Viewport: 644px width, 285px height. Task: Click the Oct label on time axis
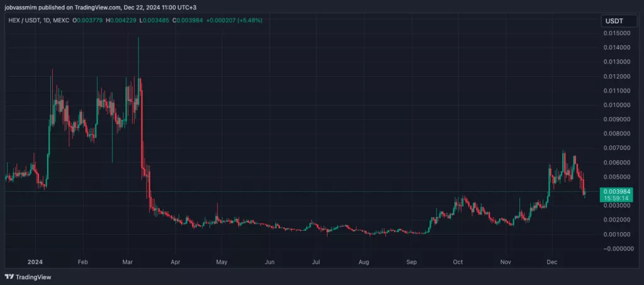tap(458, 261)
